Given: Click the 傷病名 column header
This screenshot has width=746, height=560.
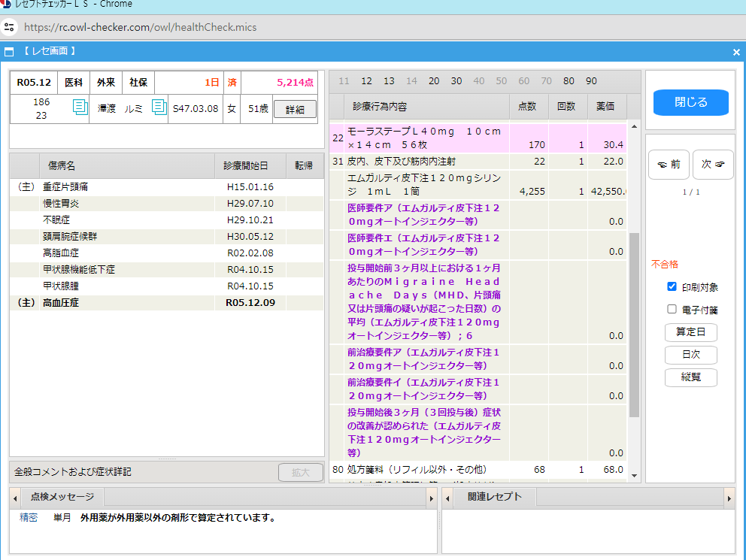Looking at the screenshot, I should point(127,166).
